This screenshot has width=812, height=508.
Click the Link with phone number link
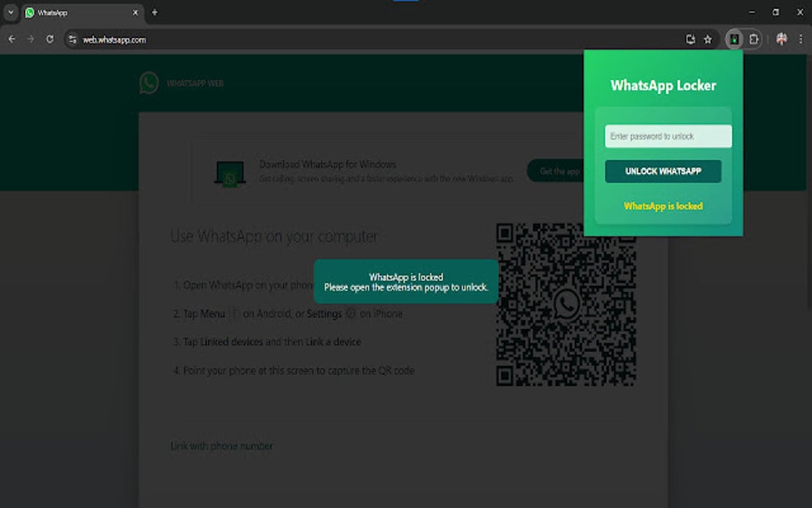coord(222,446)
